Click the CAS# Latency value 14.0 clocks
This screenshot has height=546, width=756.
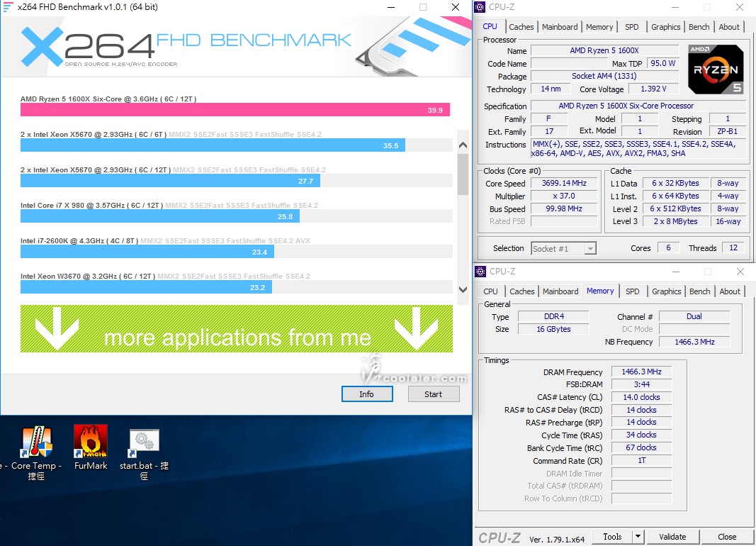641,397
